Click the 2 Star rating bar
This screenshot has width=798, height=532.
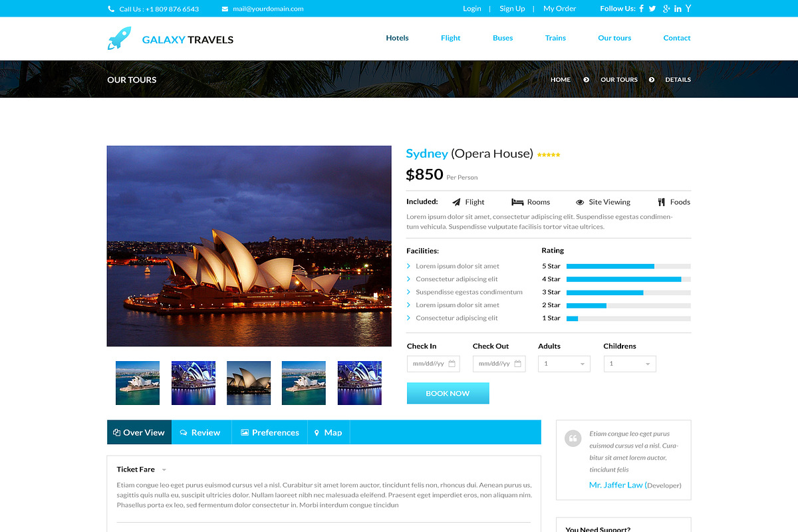point(628,305)
